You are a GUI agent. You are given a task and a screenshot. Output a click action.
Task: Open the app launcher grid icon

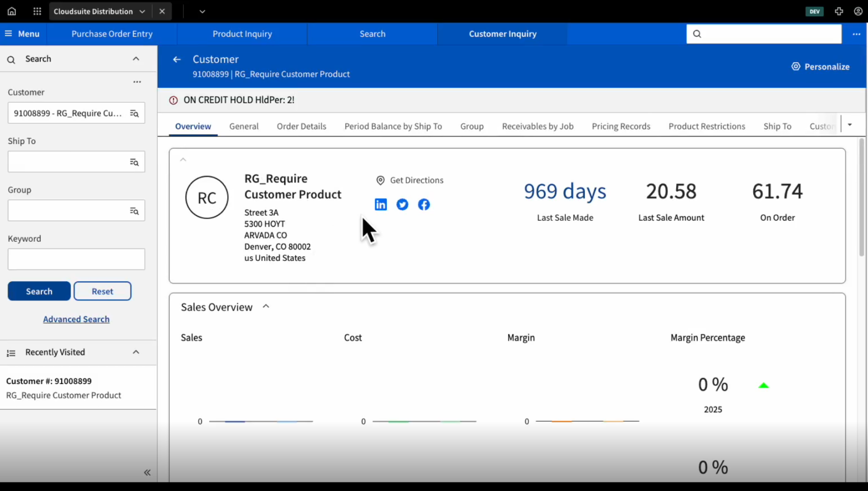point(37,11)
